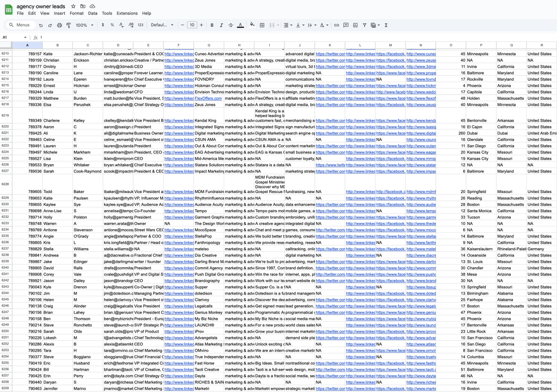The height and width of the screenshot is (392, 557).
Task: Open FlexOffers.com company link
Action: [208, 98]
